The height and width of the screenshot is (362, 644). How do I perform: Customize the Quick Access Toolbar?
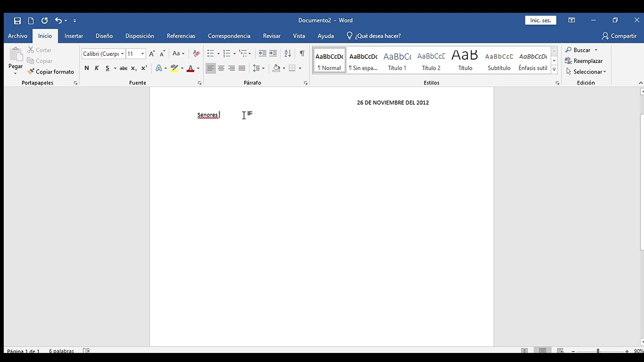coord(74,21)
